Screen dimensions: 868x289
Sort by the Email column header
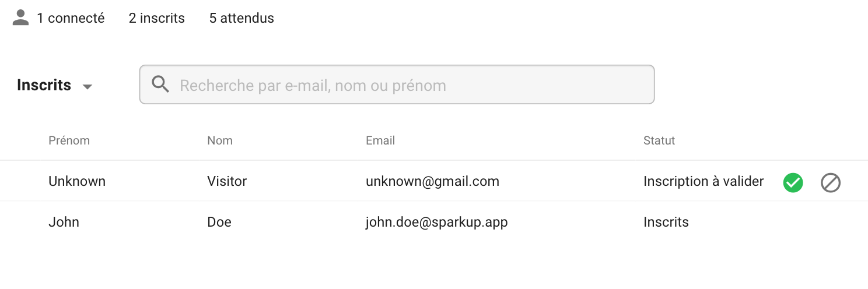click(x=380, y=140)
